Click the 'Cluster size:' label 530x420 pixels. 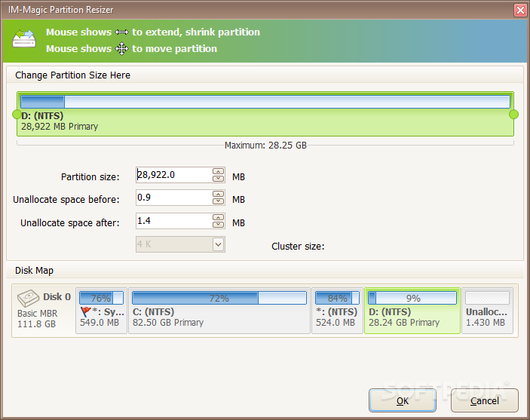pos(298,246)
